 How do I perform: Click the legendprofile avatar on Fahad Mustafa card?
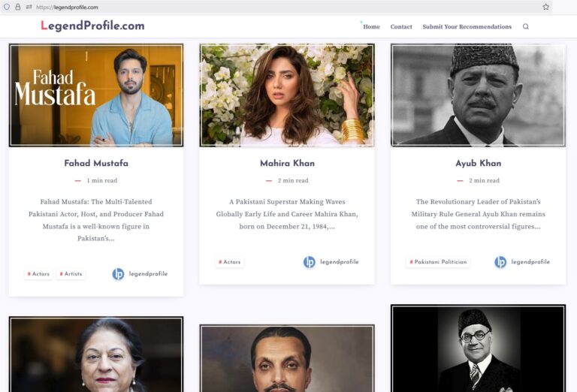[x=118, y=274]
